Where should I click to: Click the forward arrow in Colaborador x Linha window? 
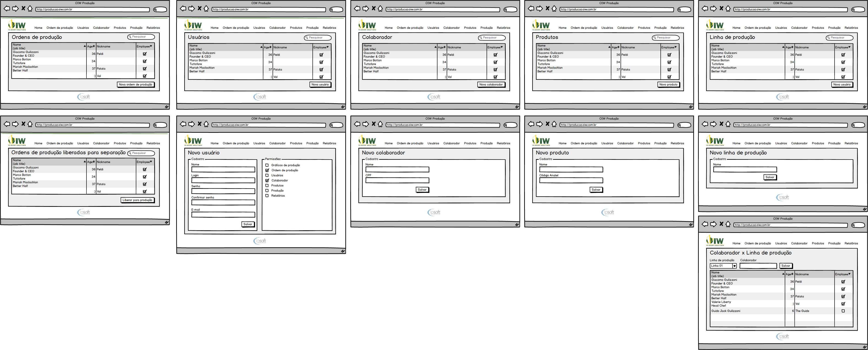click(713, 224)
